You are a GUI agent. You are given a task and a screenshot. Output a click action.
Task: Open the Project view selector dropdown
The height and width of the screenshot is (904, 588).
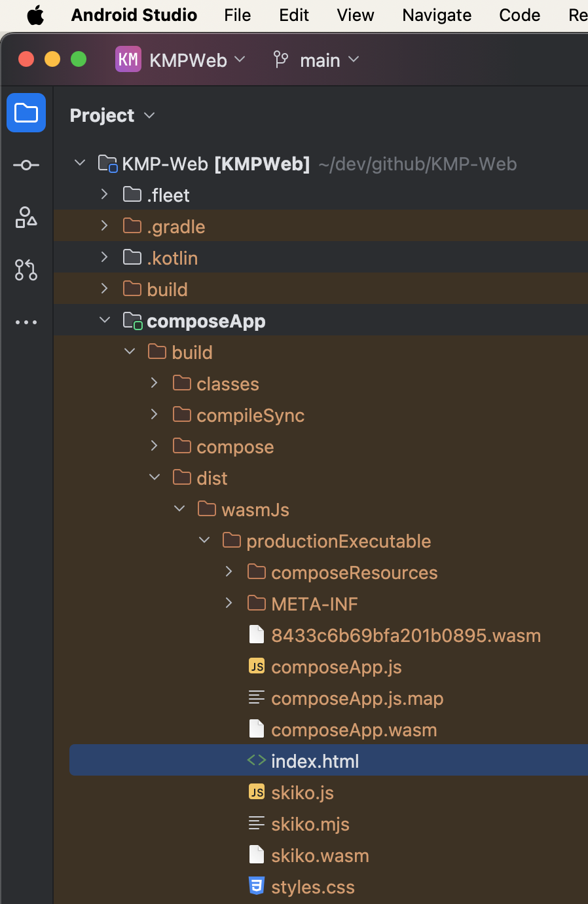tap(113, 115)
